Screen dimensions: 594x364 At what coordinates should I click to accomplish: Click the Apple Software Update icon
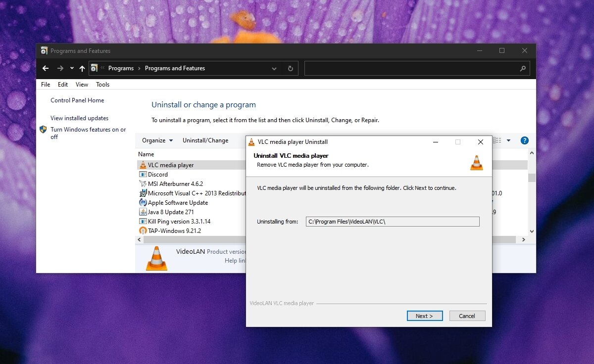pos(143,202)
